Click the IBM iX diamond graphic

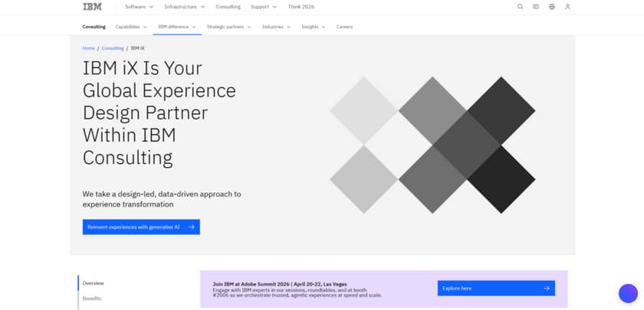(432, 145)
